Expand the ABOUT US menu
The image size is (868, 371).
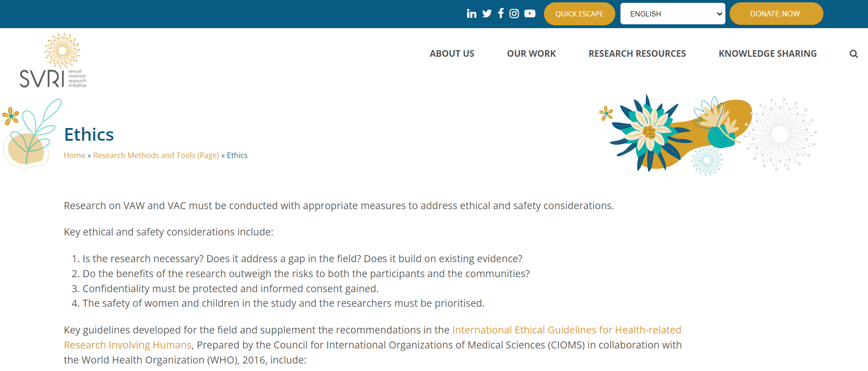(x=452, y=53)
